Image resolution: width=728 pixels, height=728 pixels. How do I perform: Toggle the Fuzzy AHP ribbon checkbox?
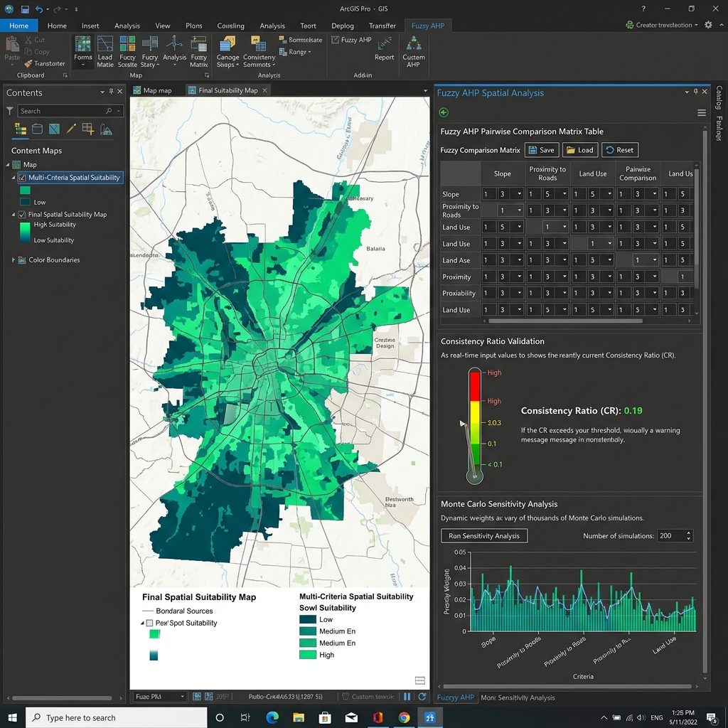(335, 40)
